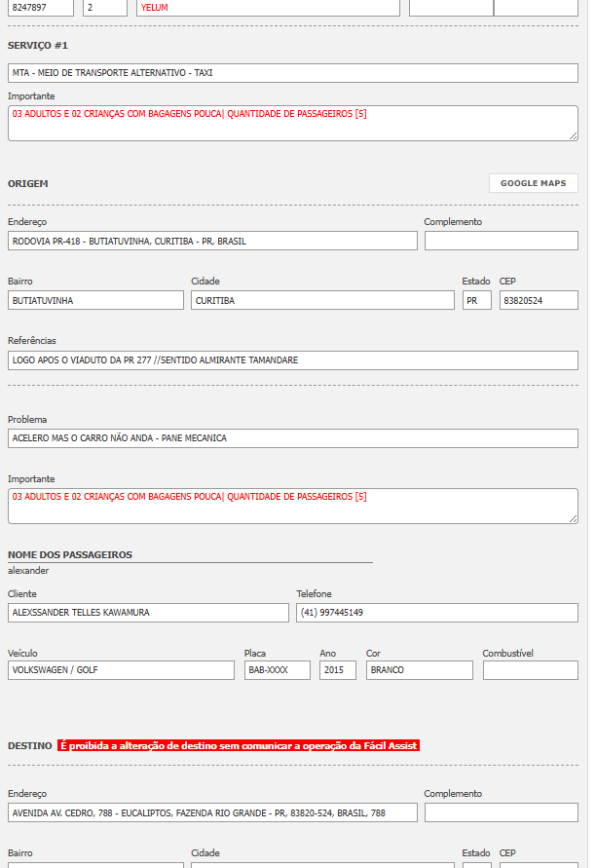This screenshot has width=596, height=868.
Task: Click the empty origin Complemento field
Action: [x=501, y=241]
